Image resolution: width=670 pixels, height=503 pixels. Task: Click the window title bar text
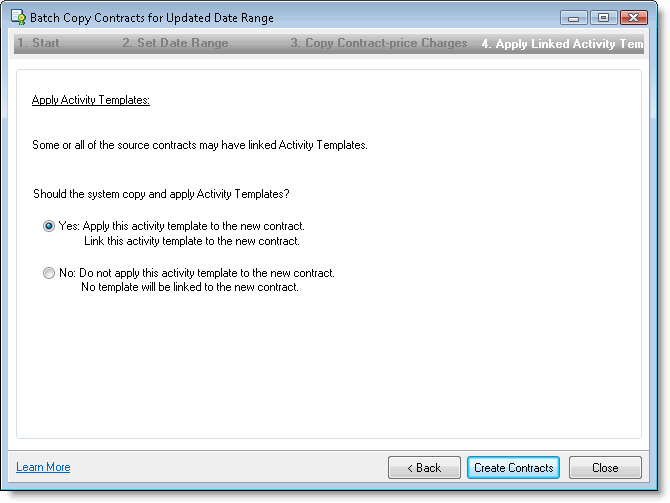[152, 18]
